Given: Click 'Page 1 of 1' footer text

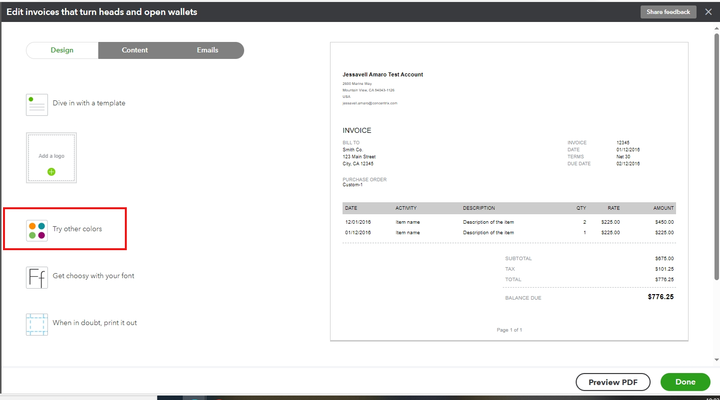Looking at the screenshot, I should 509,330.
